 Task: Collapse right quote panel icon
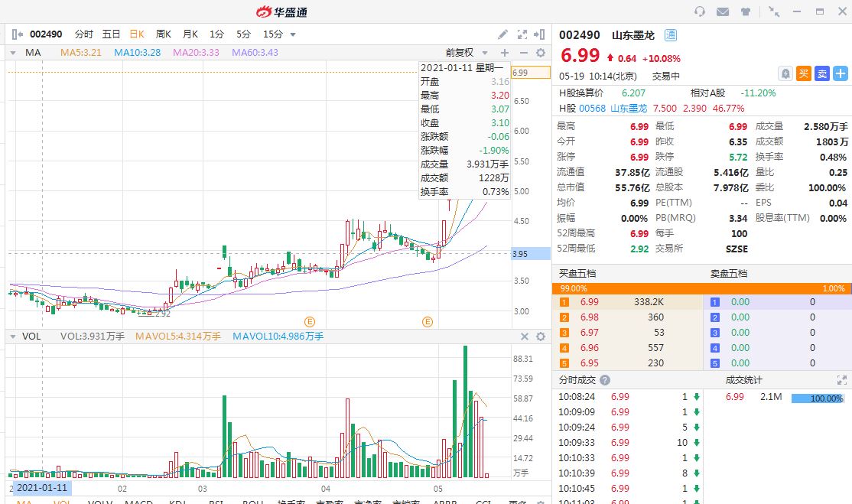tap(539, 34)
